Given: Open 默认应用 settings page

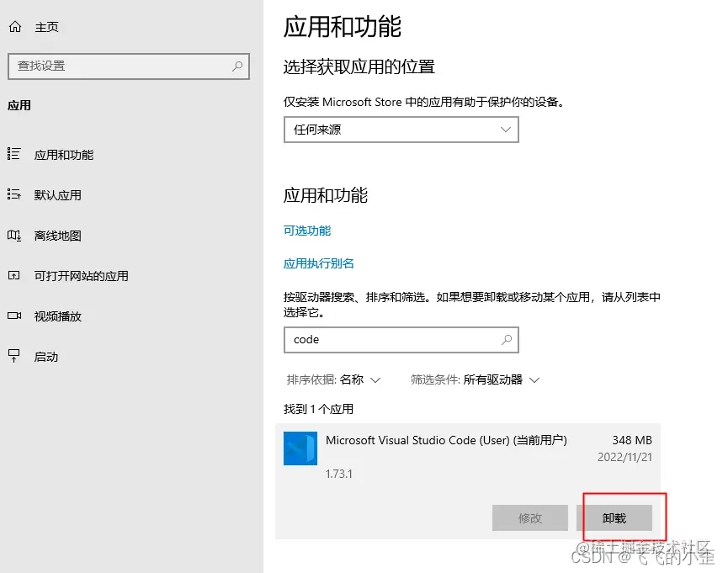Looking at the screenshot, I should click(57, 195).
